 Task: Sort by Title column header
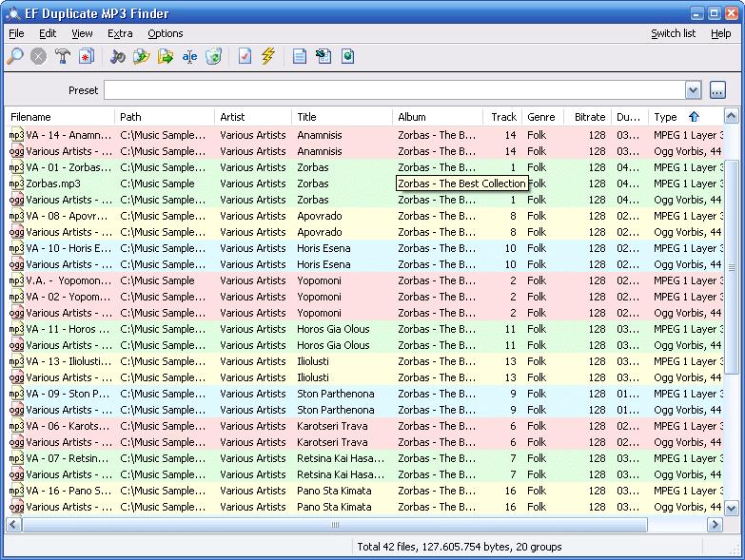point(343,117)
